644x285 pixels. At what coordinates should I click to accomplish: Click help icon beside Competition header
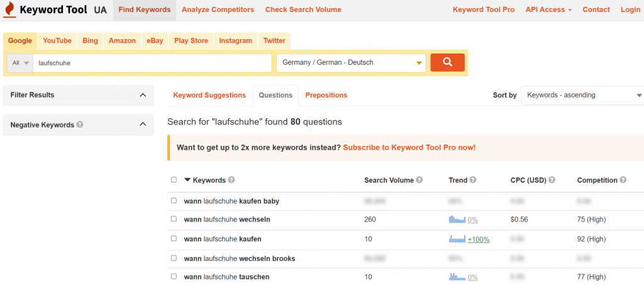(623, 180)
